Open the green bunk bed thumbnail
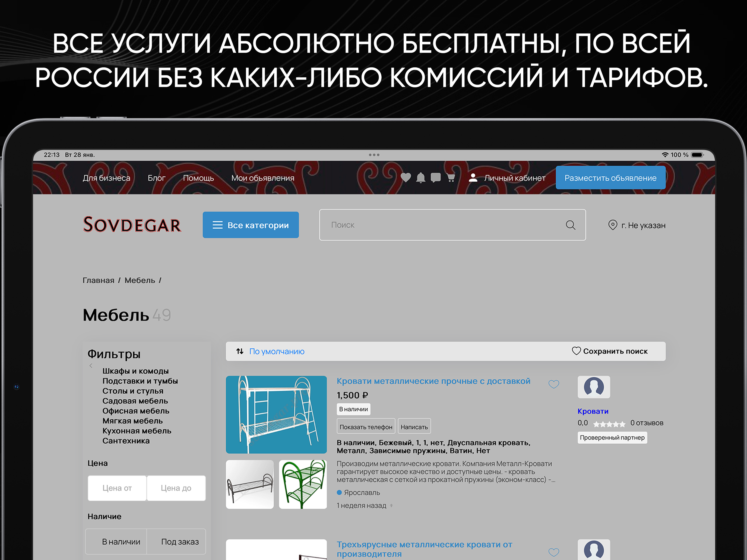The height and width of the screenshot is (560, 747). [x=303, y=484]
